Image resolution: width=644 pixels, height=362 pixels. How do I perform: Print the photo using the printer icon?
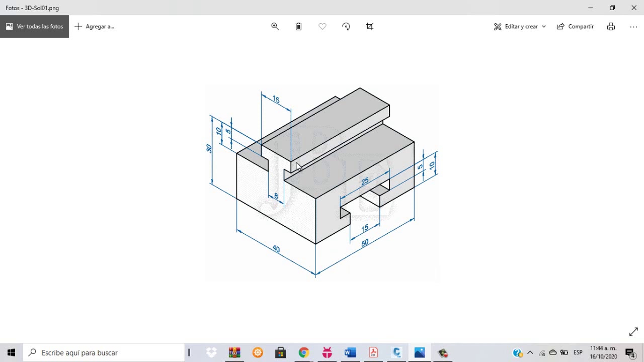click(611, 27)
